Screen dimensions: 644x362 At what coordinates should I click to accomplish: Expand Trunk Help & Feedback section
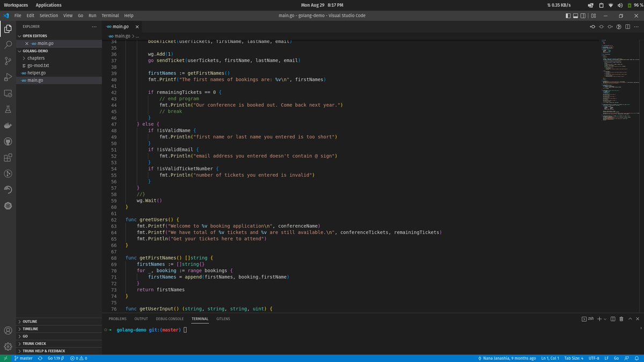coord(59,351)
